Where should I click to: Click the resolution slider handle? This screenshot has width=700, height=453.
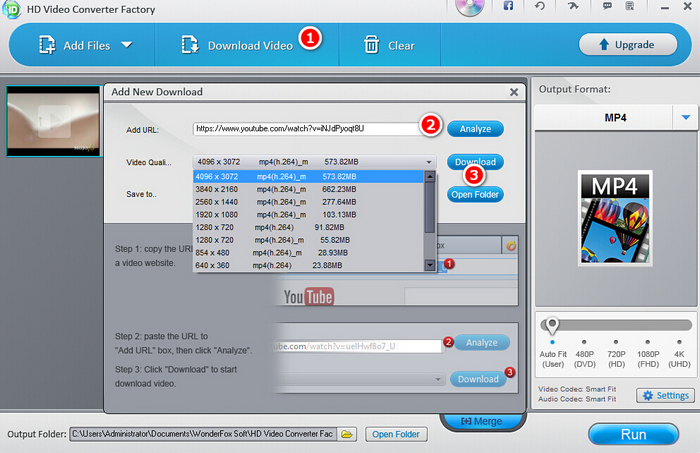point(552,325)
